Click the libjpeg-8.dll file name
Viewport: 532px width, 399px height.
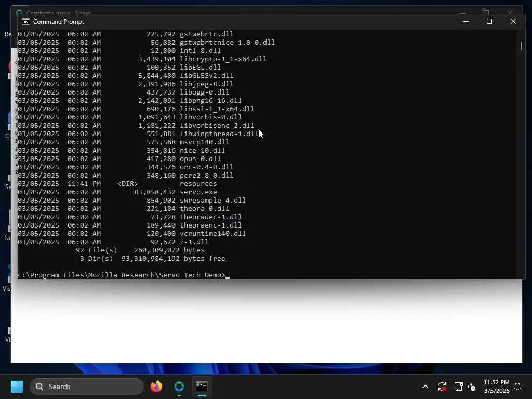pyautogui.click(x=207, y=84)
